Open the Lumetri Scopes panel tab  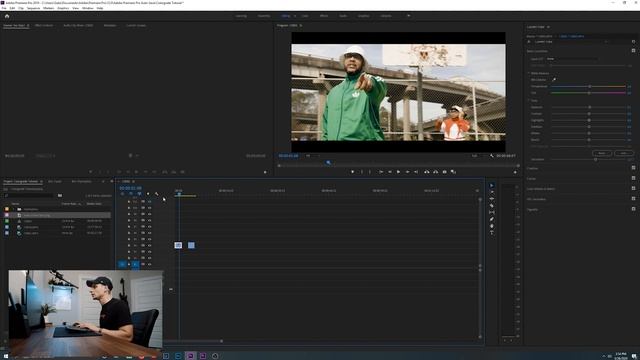coord(136,25)
